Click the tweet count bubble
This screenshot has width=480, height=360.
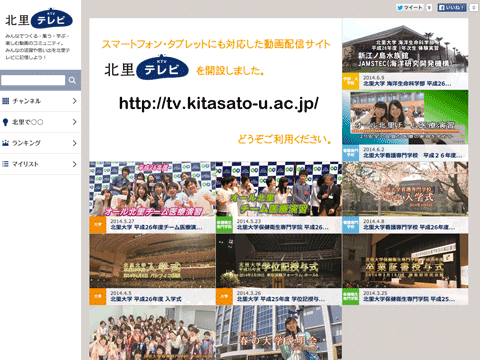pyautogui.click(x=429, y=7)
